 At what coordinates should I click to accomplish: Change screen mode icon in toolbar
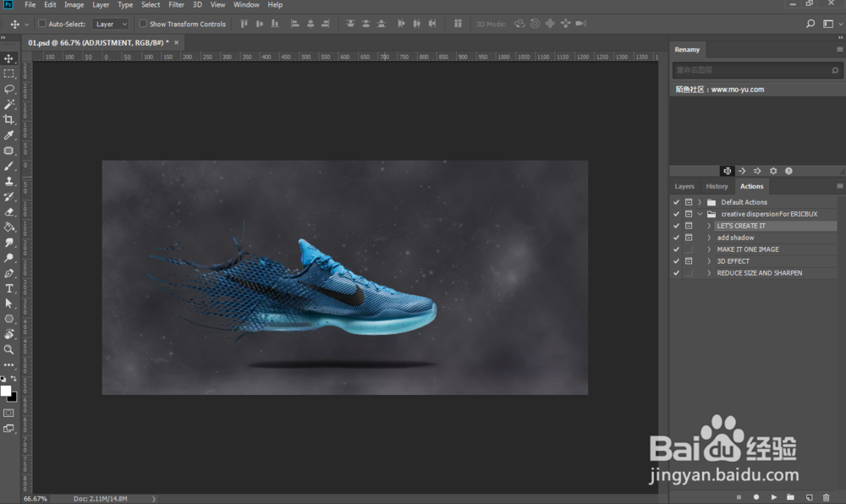click(x=8, y=429)
